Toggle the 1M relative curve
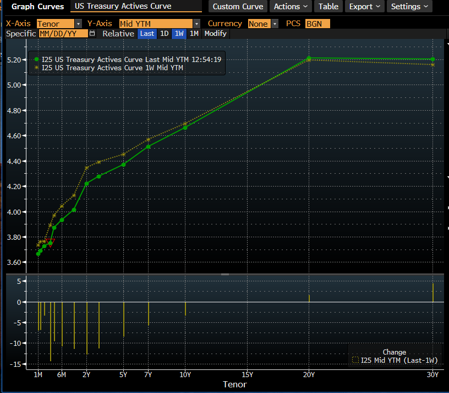The image size is (449, 393). [x=194, y=34]
